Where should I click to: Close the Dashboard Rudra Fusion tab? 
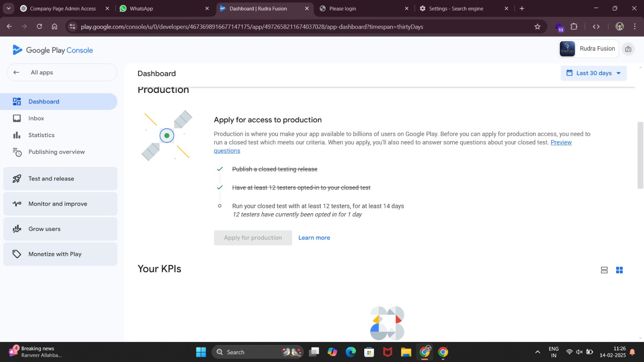(307, 8)
